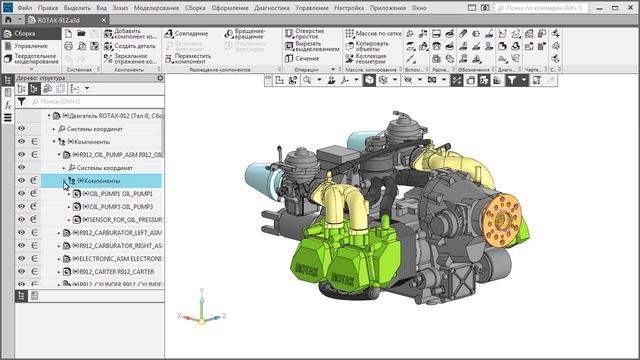This screenshot has width=640, height=360.
Task: Select the shaded cube display mode
Action: coord(369,80)
